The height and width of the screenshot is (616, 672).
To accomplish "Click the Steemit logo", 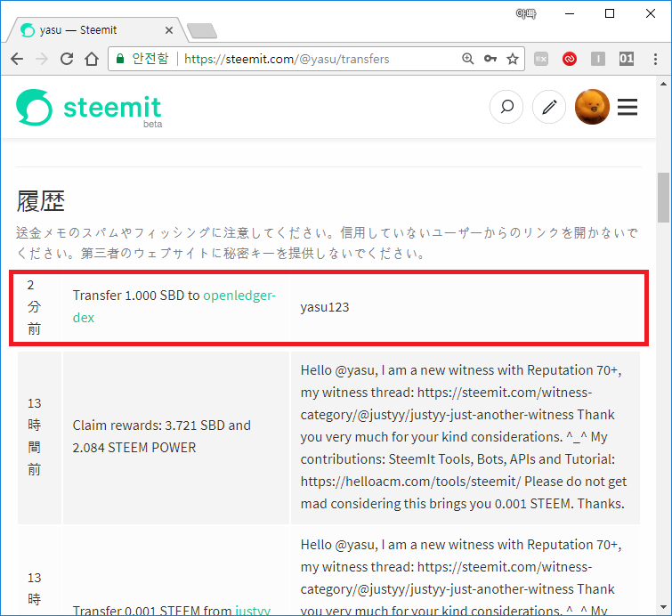I will pos(89,108).
